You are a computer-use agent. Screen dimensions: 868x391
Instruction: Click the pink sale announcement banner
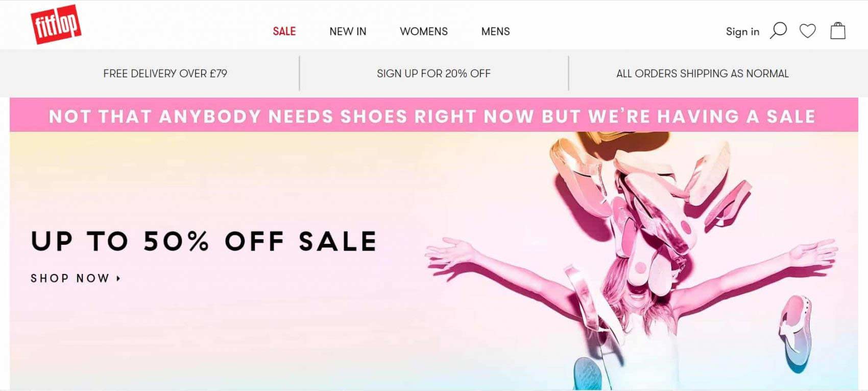tap(433, 116)
